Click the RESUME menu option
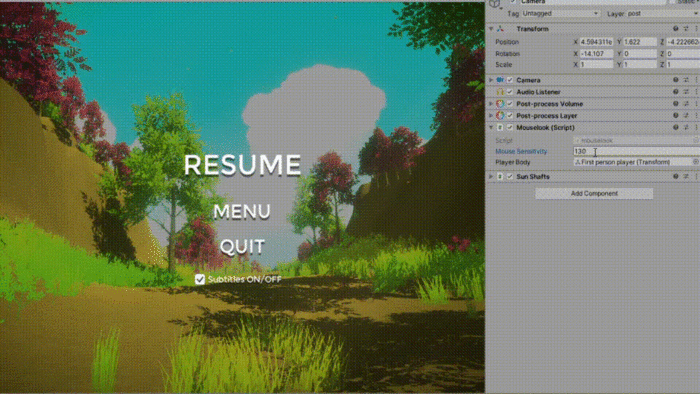This screenshot has height=394, width=700. coord(242,165)
